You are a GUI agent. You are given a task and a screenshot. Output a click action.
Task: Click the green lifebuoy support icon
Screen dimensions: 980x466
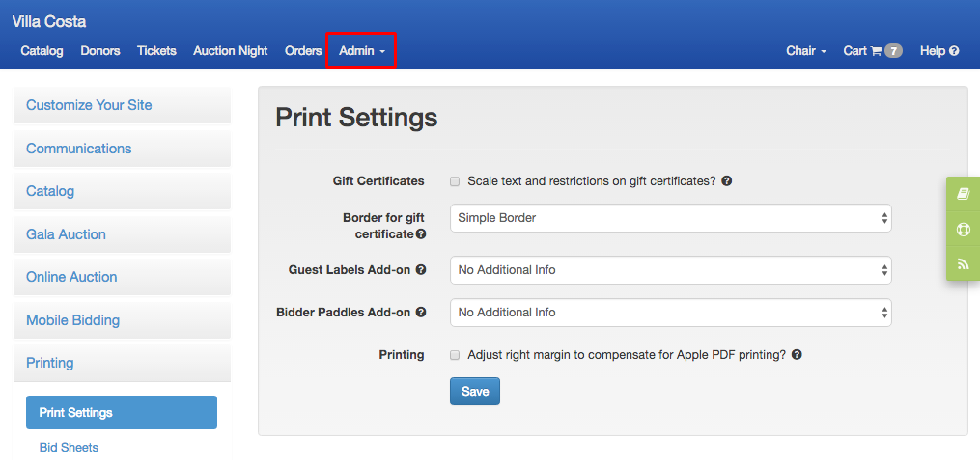tap(964, 230)
